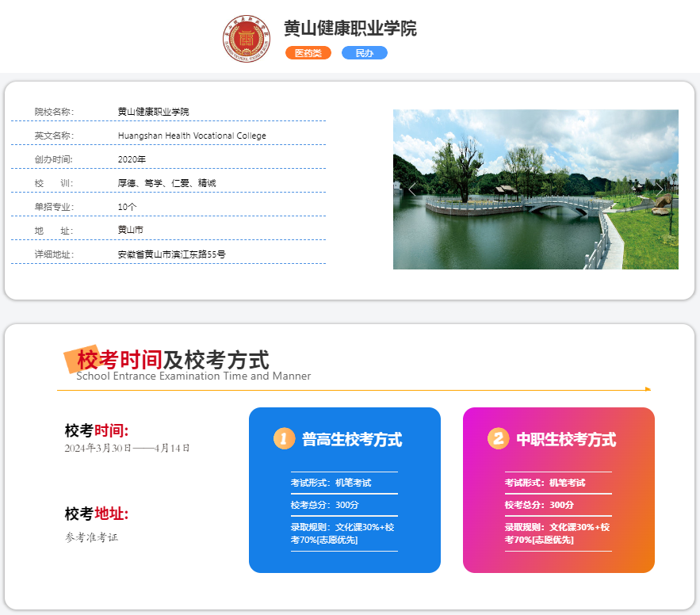Click the 民办 blue tag
The image size is (700, 615).
(365, 52)
